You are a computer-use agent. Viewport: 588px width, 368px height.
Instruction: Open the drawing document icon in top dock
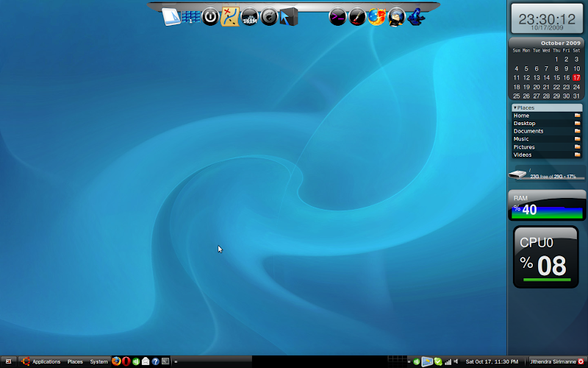tap(171, 17)
